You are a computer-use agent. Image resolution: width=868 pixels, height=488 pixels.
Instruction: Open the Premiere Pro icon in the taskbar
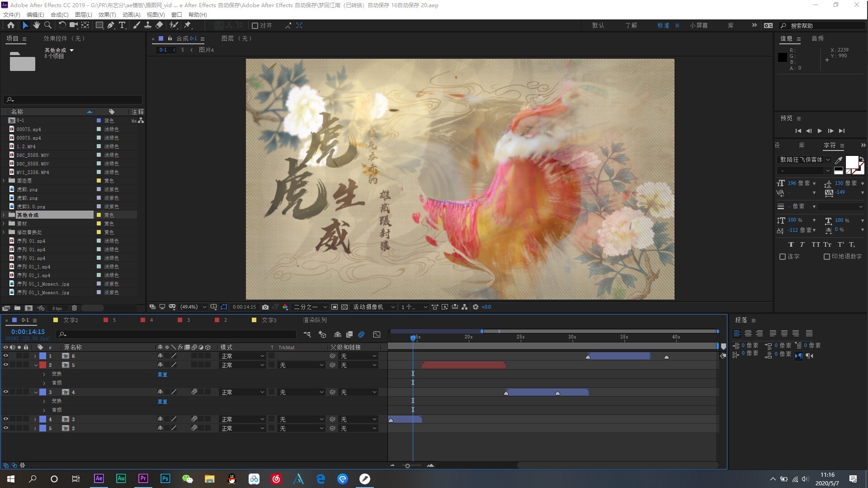click(143, 479)
